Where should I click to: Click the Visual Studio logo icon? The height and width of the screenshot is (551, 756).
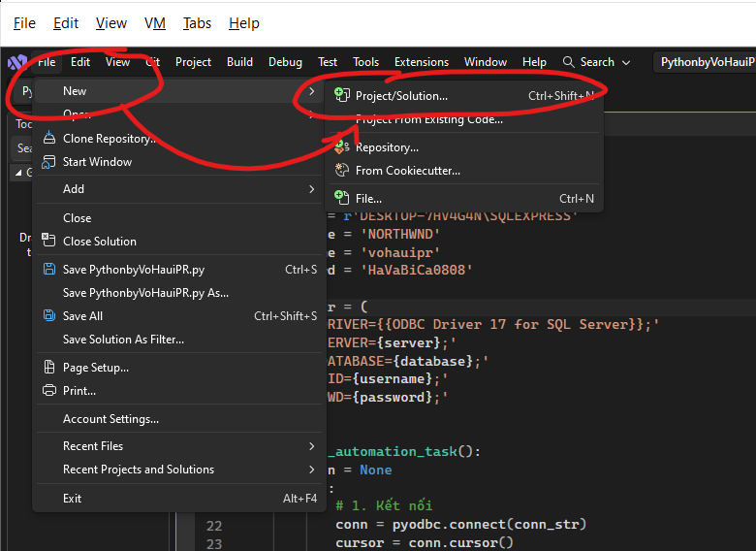pyautogui.click(x=16, y=62)
